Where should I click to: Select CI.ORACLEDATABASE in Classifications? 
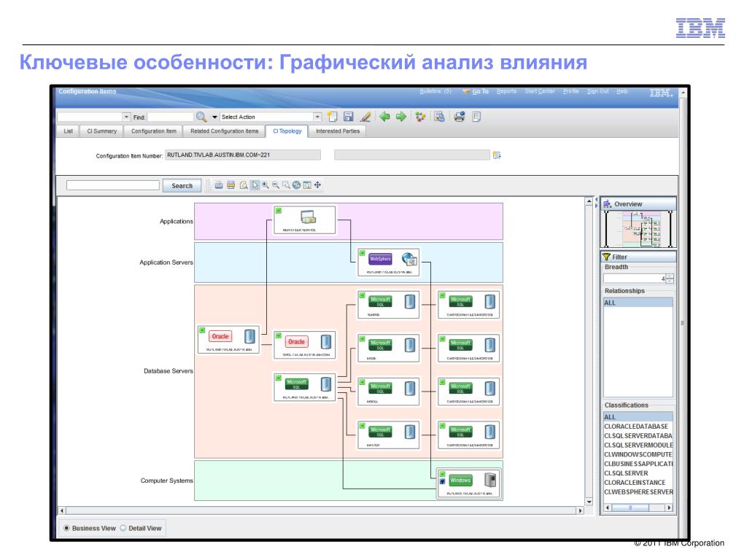coord(638,426)
